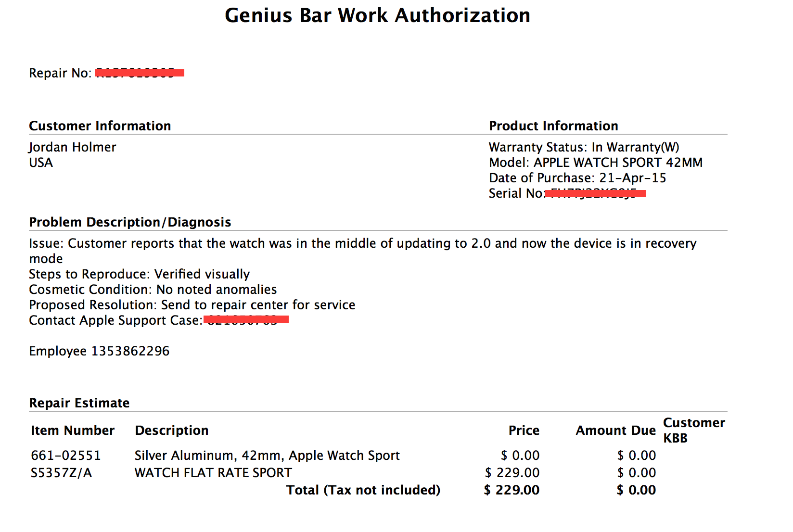Click WATCH FLAT RATE SPORT description

click(213, 473)
